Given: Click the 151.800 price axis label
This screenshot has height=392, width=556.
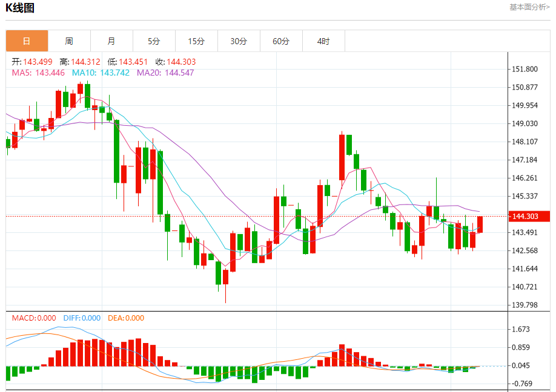Looking at the screenshot, I should [525, 69].
